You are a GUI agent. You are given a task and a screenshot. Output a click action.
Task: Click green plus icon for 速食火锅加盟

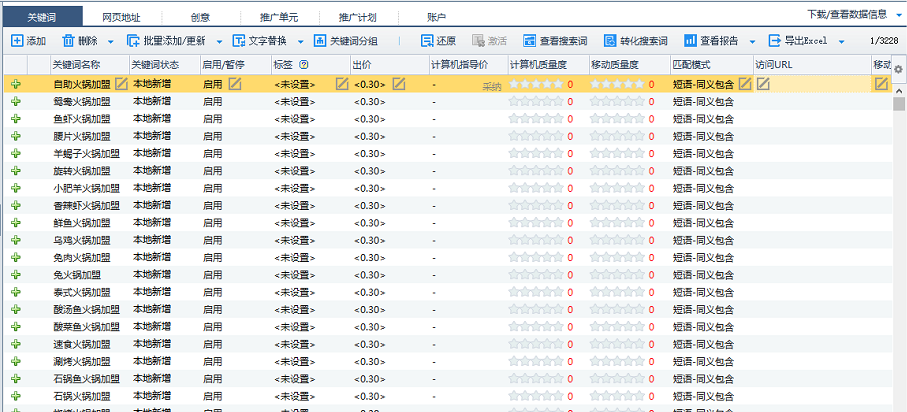pos(16,344)
